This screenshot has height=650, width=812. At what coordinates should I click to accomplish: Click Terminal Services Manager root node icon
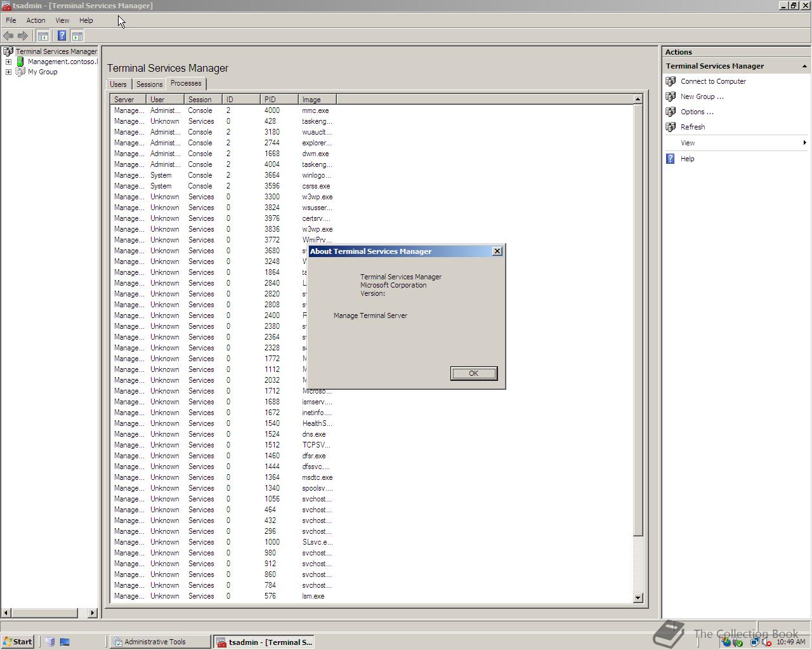8,51
